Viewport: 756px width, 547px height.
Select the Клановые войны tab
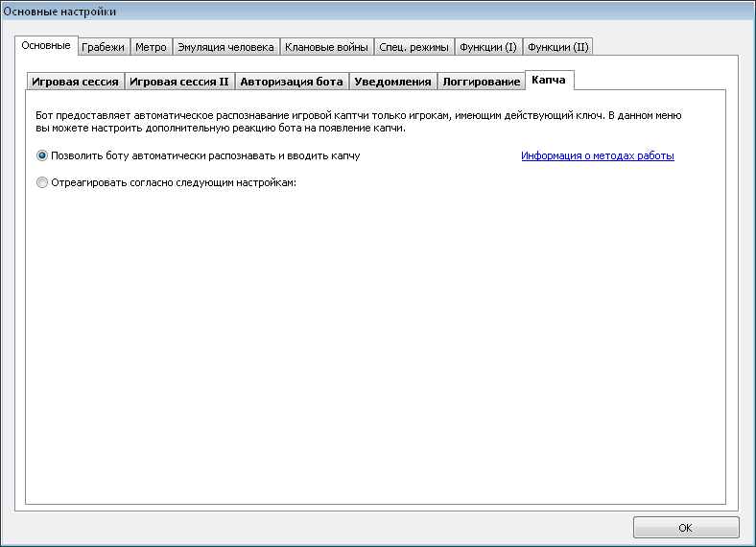click(326, 47)
